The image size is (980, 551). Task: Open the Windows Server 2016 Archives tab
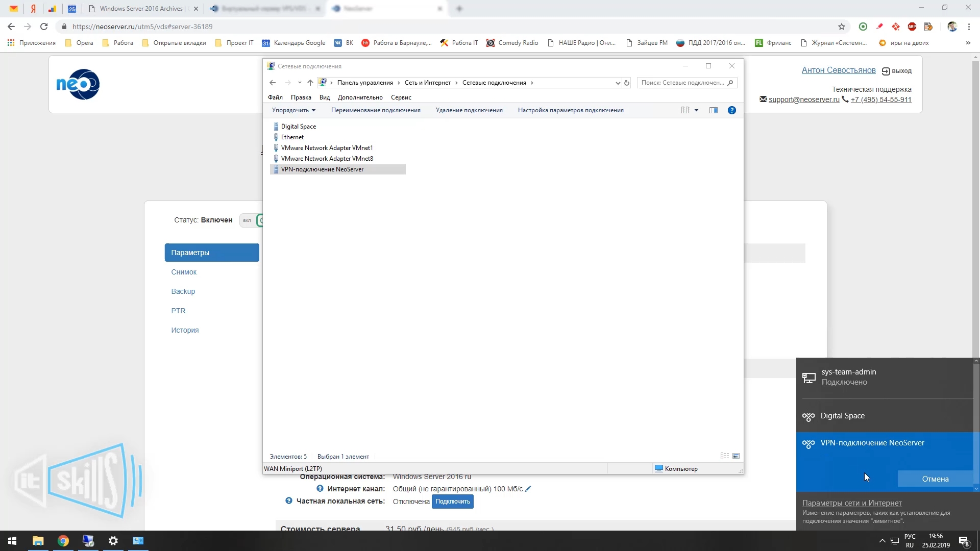(142, 9)
